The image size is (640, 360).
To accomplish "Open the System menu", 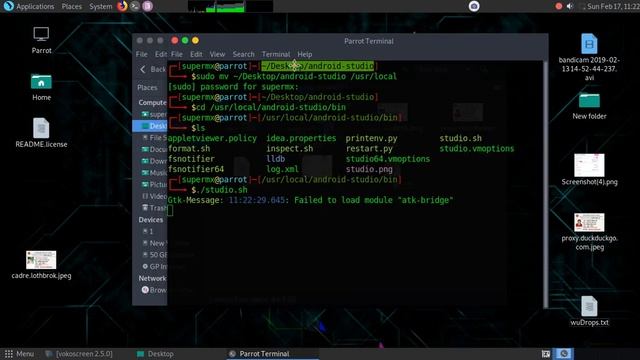I will coord(100,7).
